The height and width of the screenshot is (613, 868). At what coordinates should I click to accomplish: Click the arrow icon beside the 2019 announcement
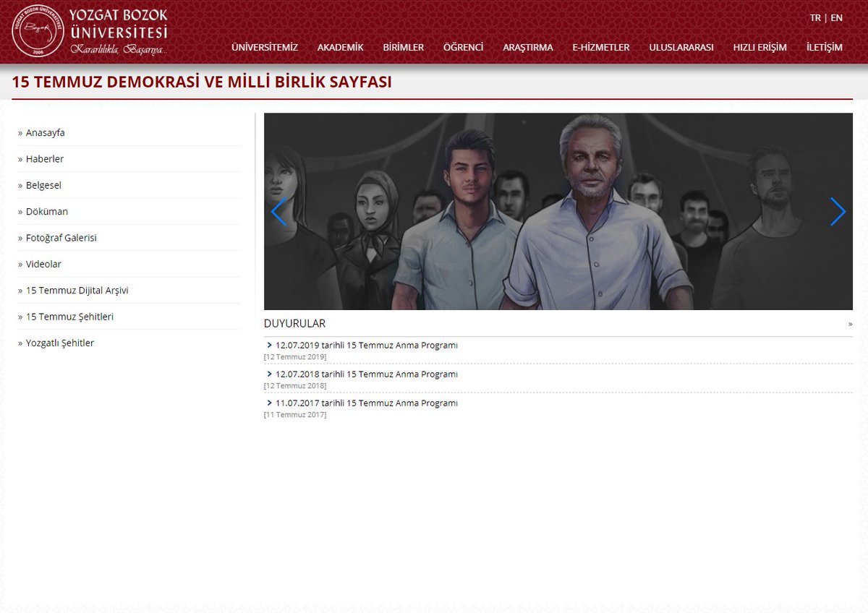click(268, 345)
